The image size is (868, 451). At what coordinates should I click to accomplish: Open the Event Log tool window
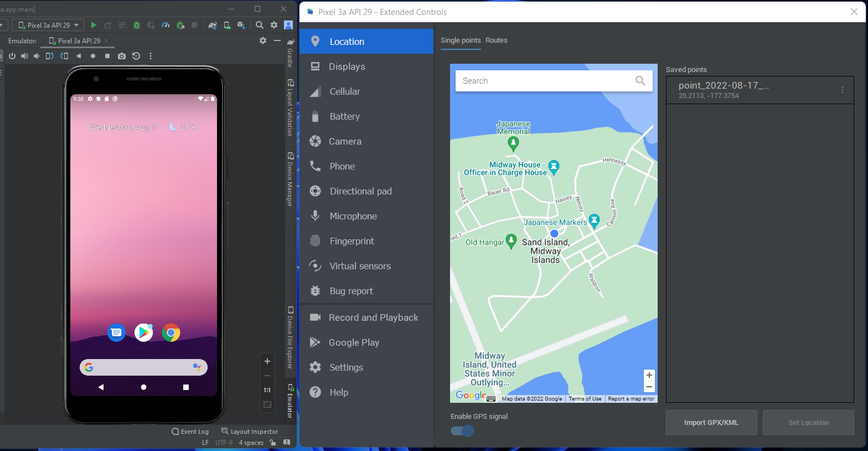click(190, 432)
